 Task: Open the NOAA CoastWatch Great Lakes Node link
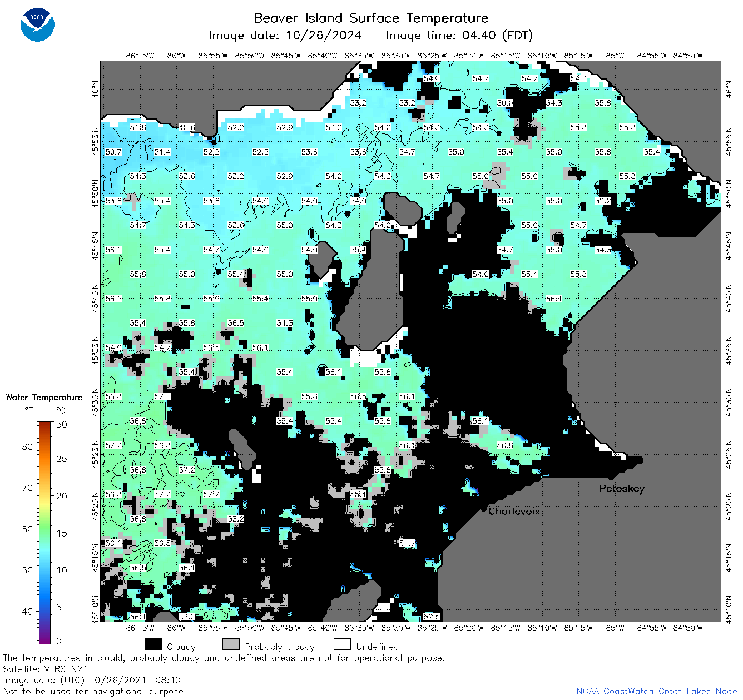click(x=657, y=691)
